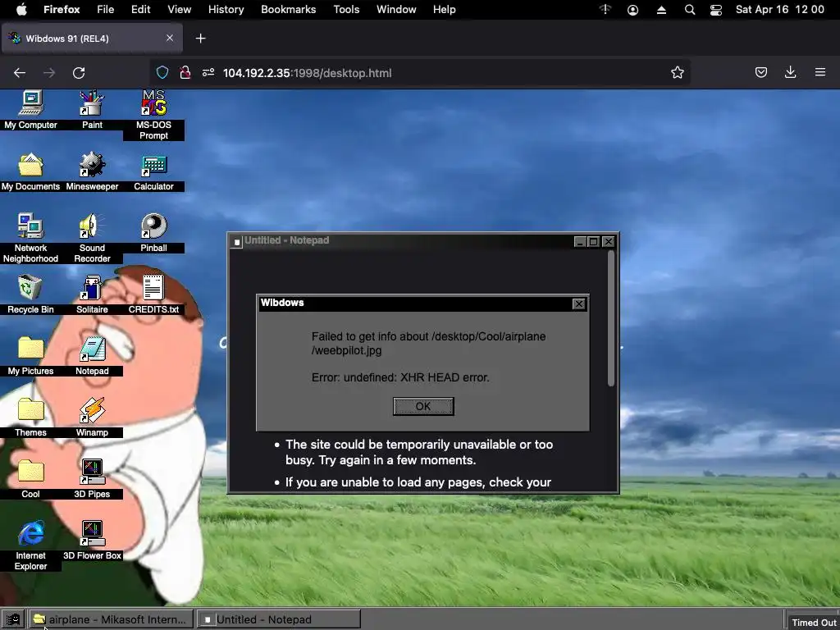Open the History menu
Image resolution: width=840 pixels, height=630 pixels.
[226, 10]
